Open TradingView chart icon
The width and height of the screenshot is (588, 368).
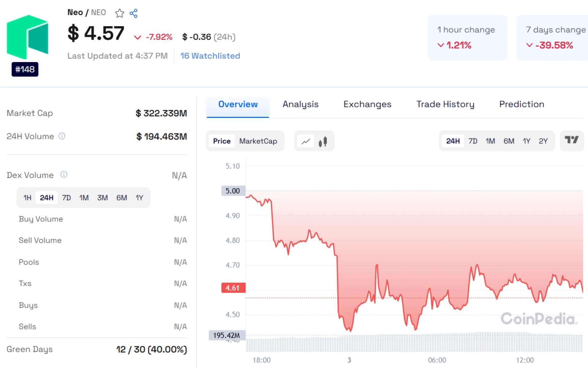[571, 140]
